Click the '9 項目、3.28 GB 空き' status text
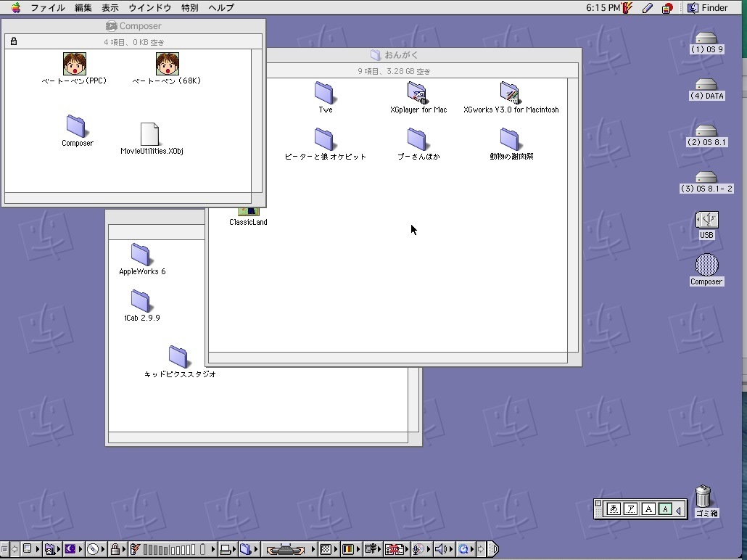The width and height of the screenshot is (747, 560). [x=394, y=72]
